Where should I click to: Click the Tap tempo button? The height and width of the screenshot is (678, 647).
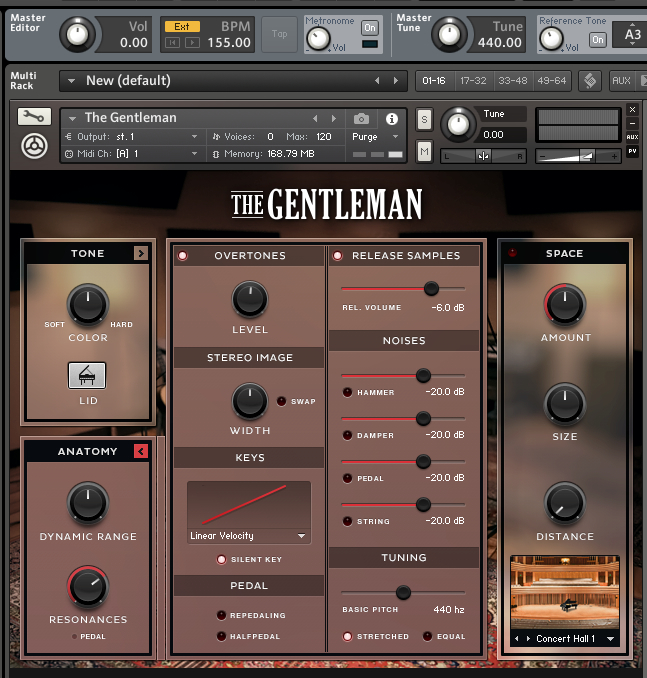point(279,34)
